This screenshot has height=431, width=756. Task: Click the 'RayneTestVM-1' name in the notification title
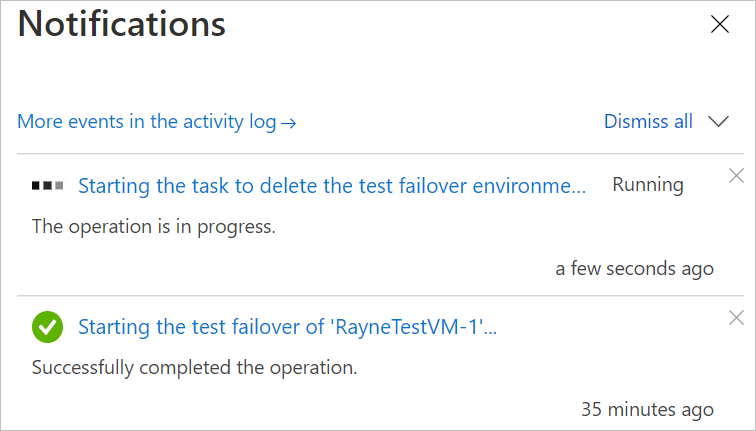click(410, 327)
